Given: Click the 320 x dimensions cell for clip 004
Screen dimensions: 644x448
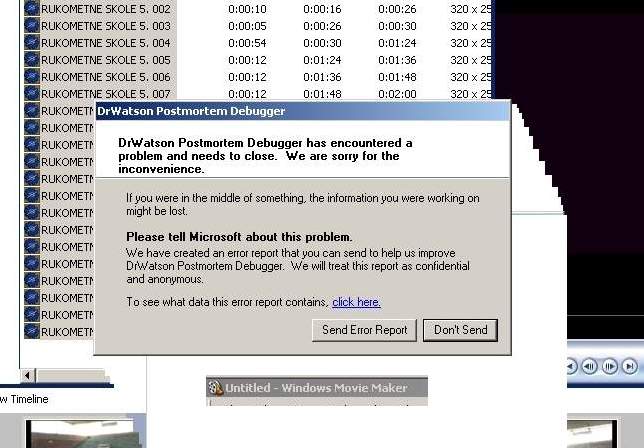Looking at the screenshot, I should point(471,43).
